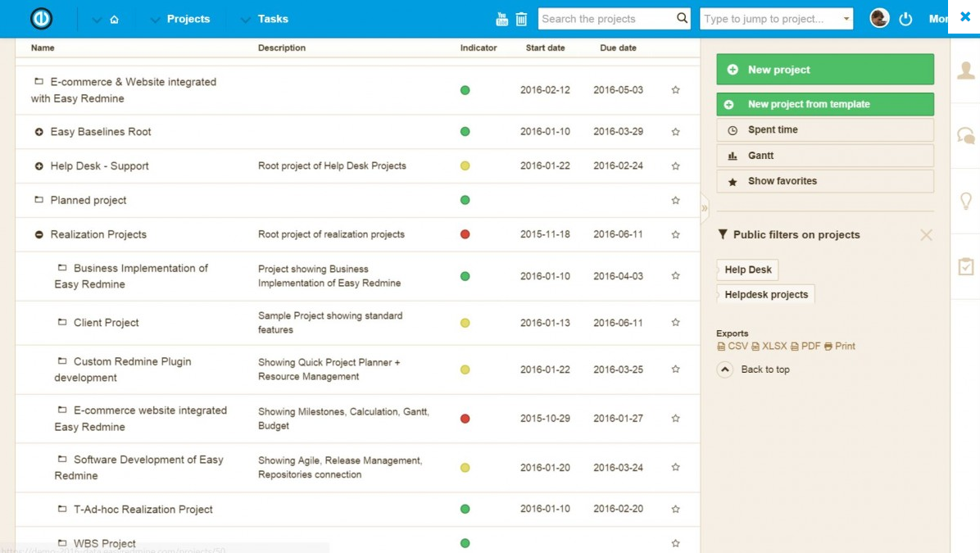Sort by the Start date column header

click(x=545, y=48)
